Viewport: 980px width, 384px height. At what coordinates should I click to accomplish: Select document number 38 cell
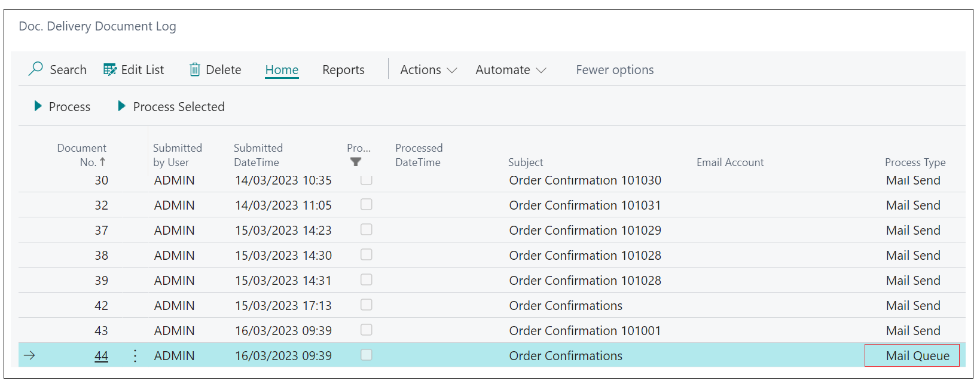tap(101, 256)
